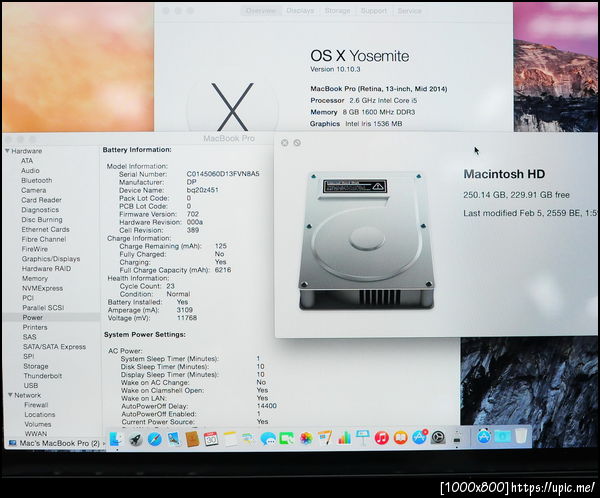Select NVMExpress in sidebar
Screen dimensions: 600x498
tap(42, 288)
